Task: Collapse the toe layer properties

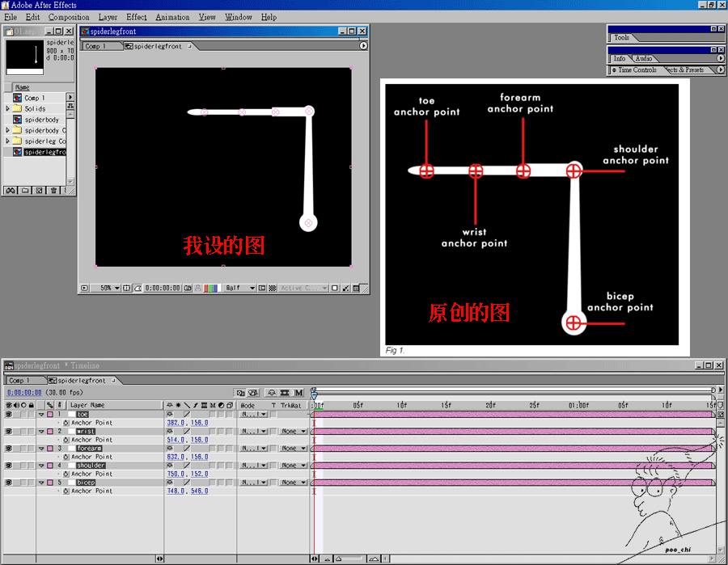Action: point(41,414)
